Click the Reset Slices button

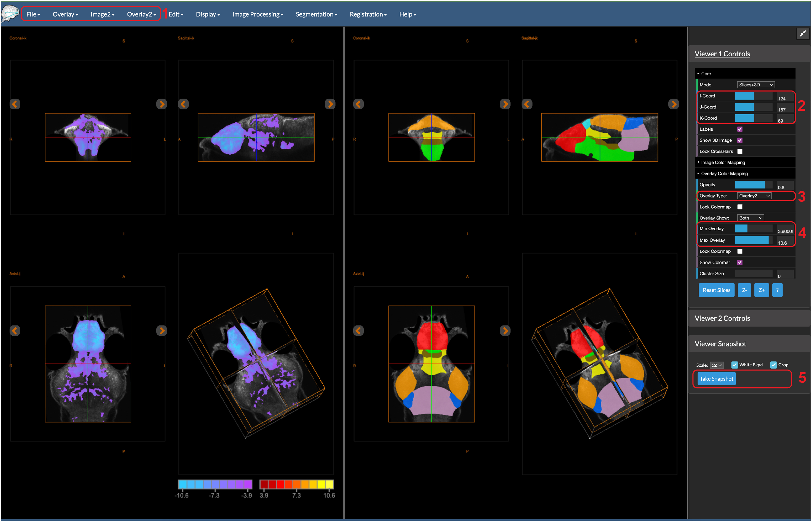coord(716,290)
